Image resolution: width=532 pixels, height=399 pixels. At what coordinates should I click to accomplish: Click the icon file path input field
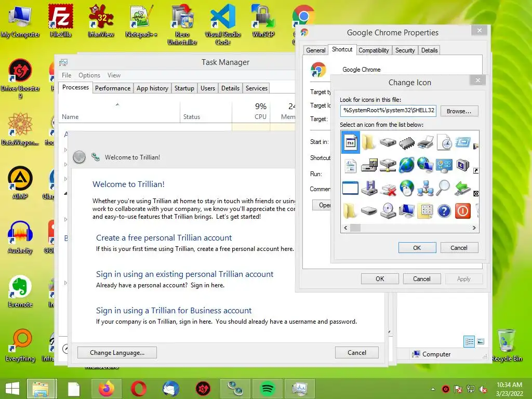point(388,111)
